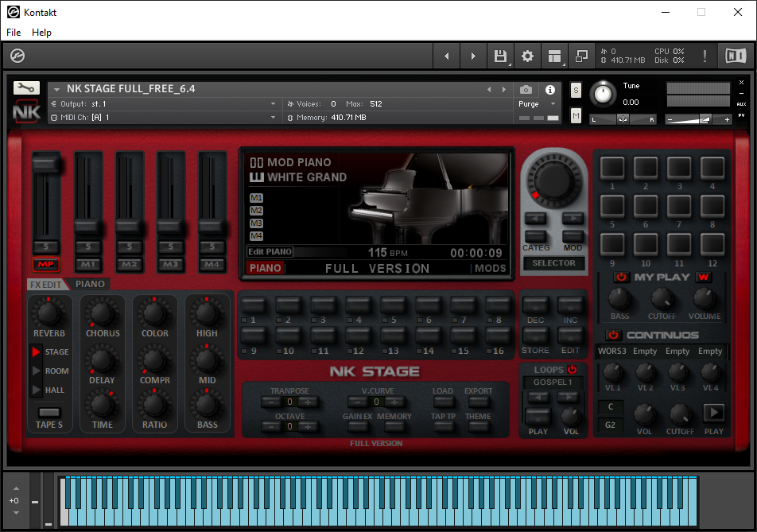Toggle CONTINUOS power button
The image size is (757, 532).
613,335
